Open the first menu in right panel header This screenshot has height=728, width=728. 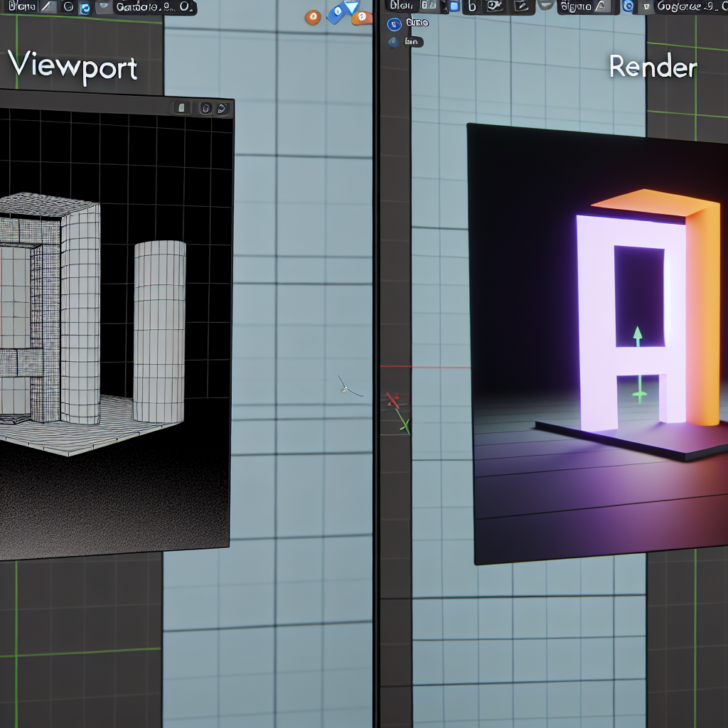click(x=397, y=6)
